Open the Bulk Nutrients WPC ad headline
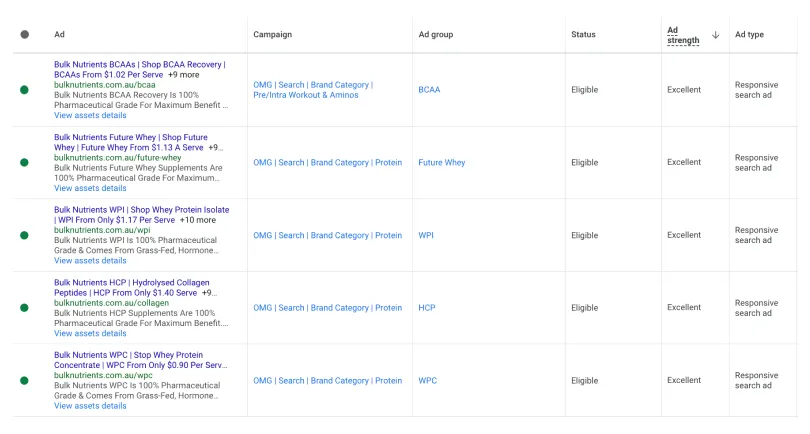Image resolution: width=810 pixels, height=434 pixels. tap(141, 360)
